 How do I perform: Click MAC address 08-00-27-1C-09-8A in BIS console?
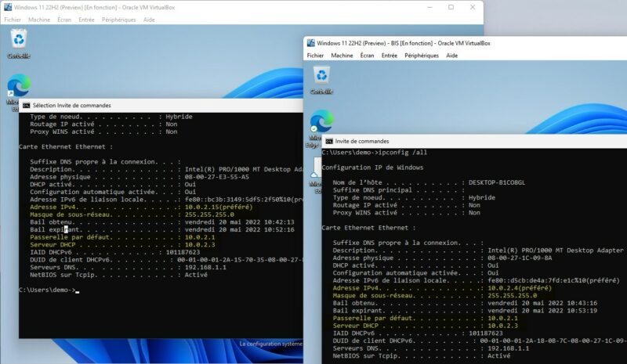click(x=520, y=258)
